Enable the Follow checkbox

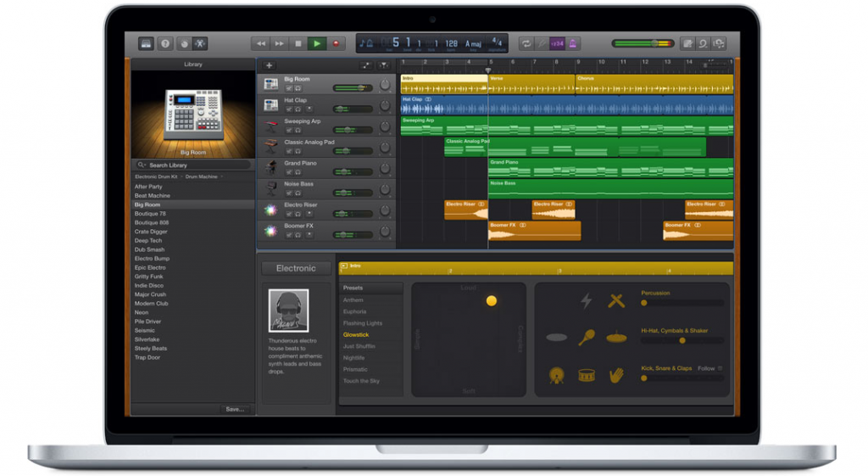[x=721, y=368]
